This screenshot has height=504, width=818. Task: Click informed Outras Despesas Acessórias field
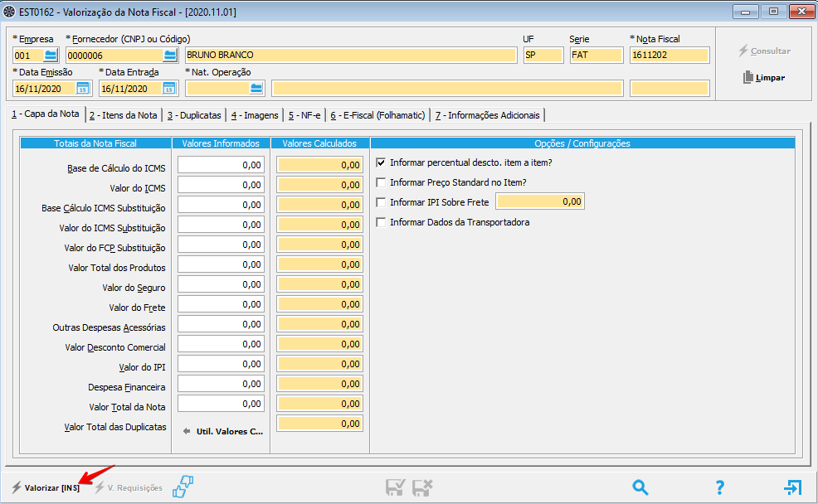click(x=222, y=324)
